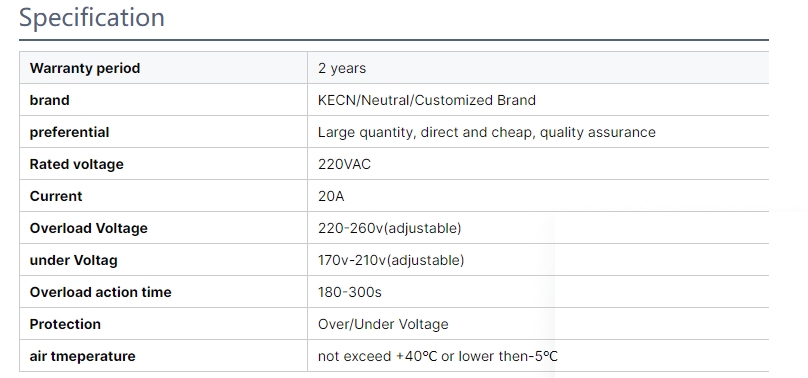Select the under Voltag label

pyautogui.click(x=74, y=260)
